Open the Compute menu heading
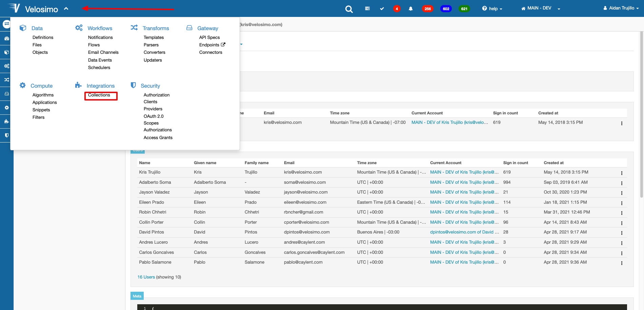644x310 pixels. tap(41, 86)
